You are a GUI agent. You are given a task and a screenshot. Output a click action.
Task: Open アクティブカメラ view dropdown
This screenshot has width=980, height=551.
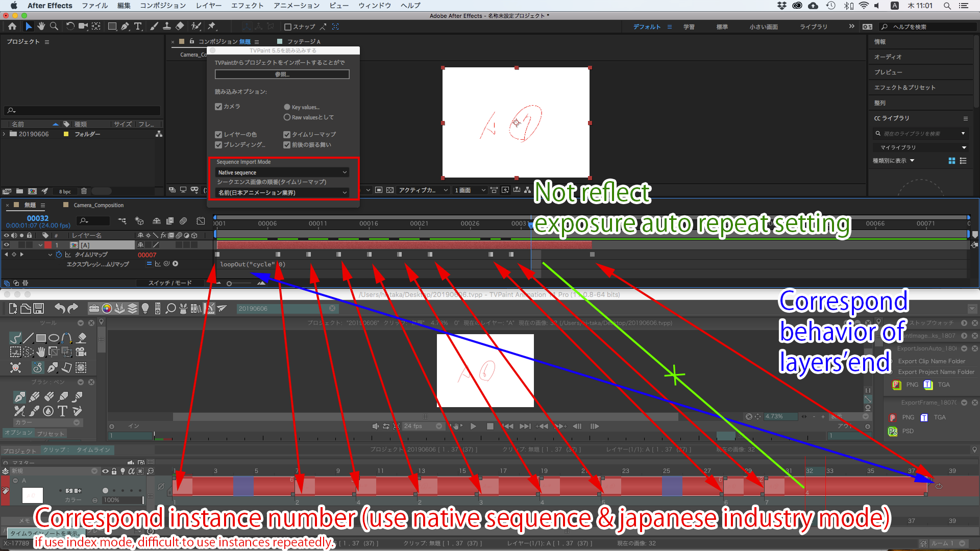click(x=423, y=190)
